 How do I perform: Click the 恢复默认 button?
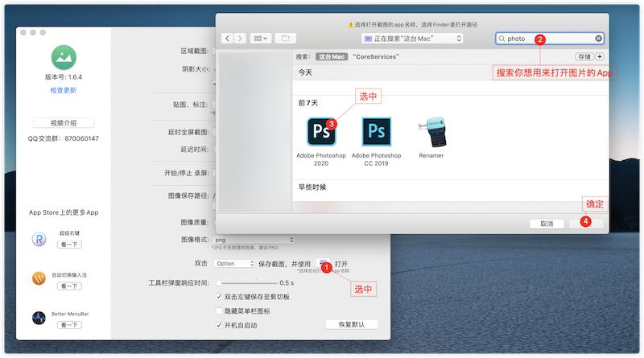352,324
